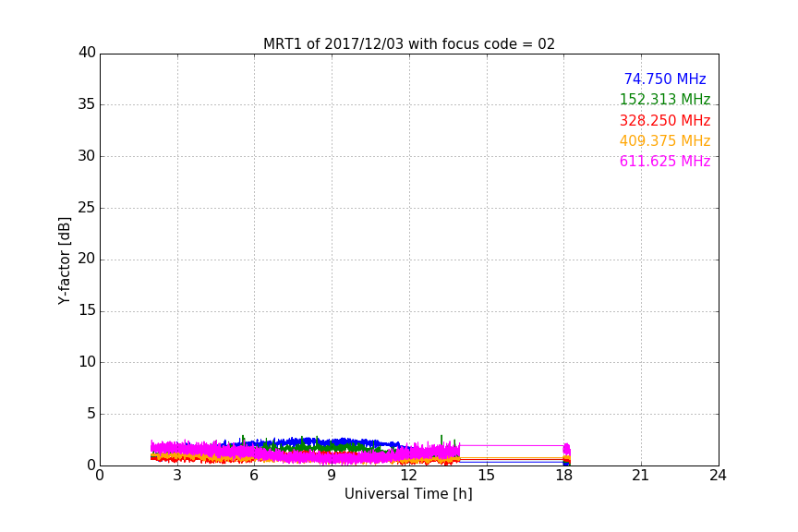Click the 'Universal Time [h]' axis label
This screenshot has height=532, width=798.
[x=408, y=494]
